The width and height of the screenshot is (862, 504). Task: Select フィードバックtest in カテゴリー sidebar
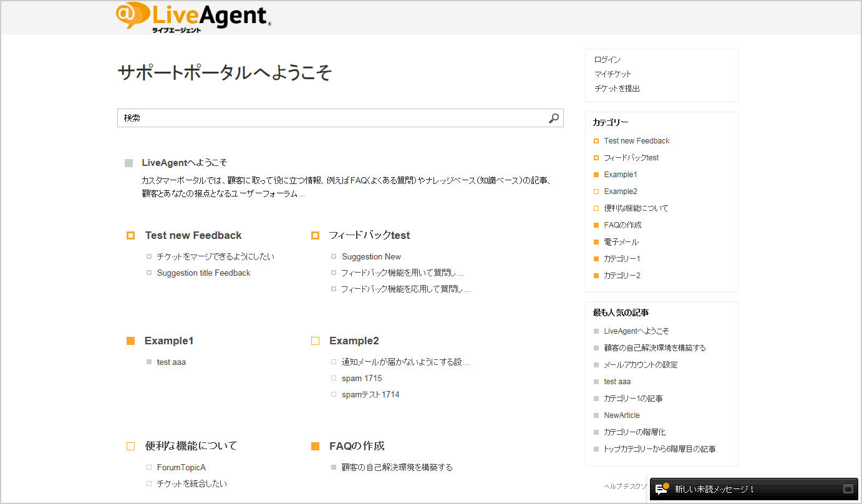click(x=631, y=158)
